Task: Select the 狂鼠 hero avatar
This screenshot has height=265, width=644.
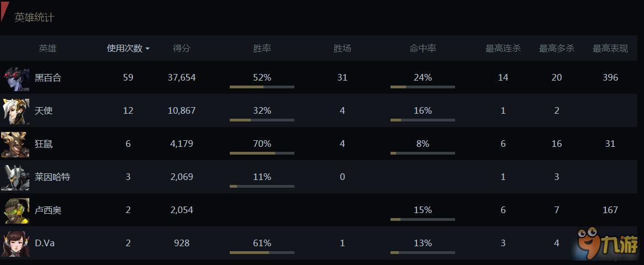Action: coord(15,144)
